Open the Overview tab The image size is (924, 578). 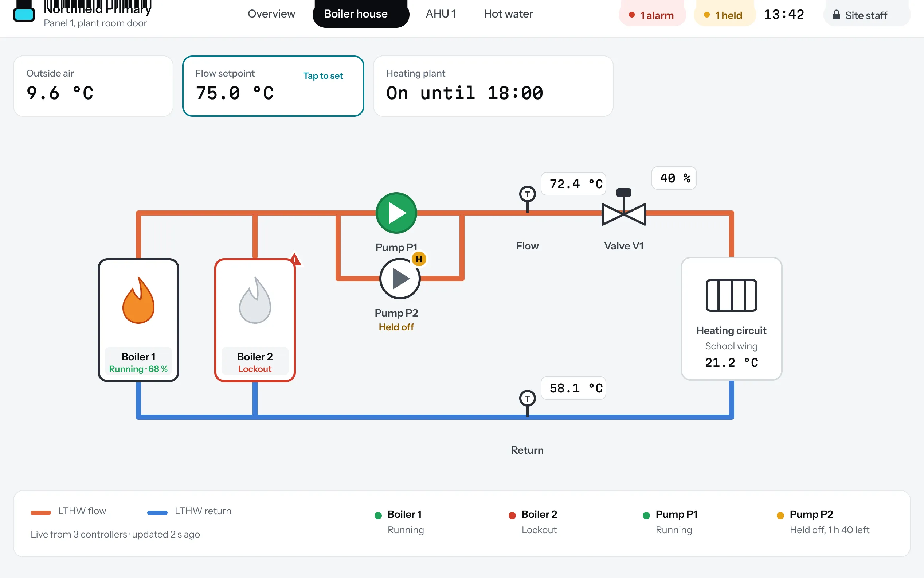[x=271, y=14]
